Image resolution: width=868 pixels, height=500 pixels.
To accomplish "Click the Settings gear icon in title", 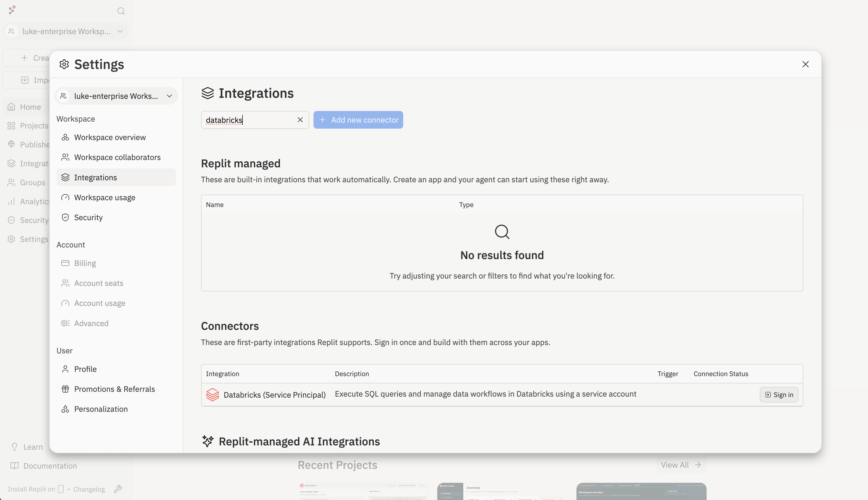I will click(x=64, y=64).
